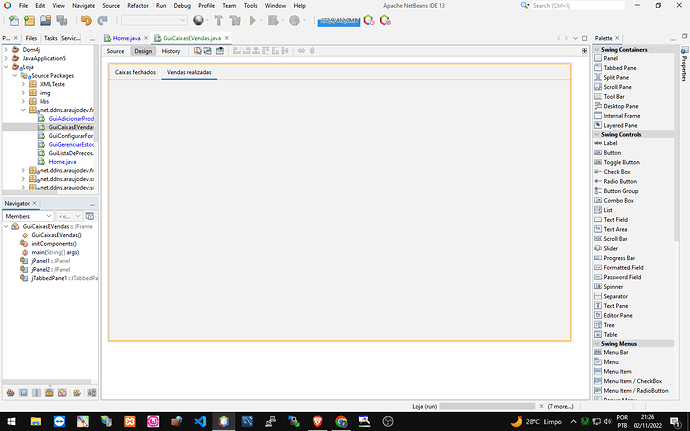
Task: Toggle the fully qualified names navigator icon
Action: 77,393
